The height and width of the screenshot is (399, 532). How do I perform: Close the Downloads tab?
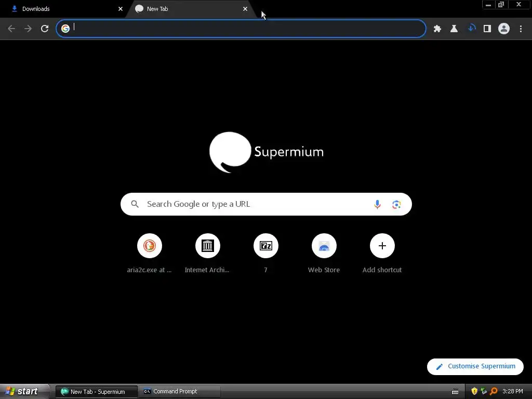121,9
